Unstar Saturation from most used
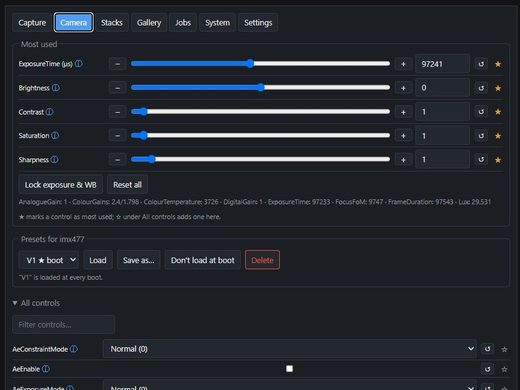 (498, 136)
